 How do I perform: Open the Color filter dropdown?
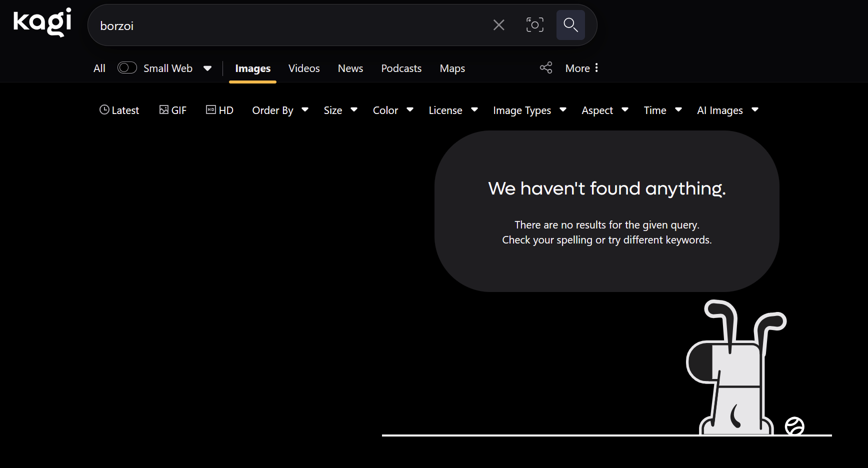[392, 110]
